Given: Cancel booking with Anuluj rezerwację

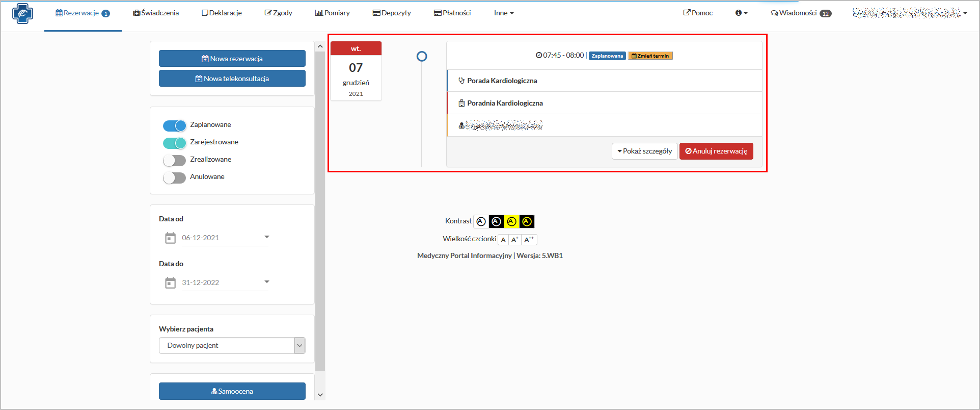Looking at the screenshot, I should 716,151.
